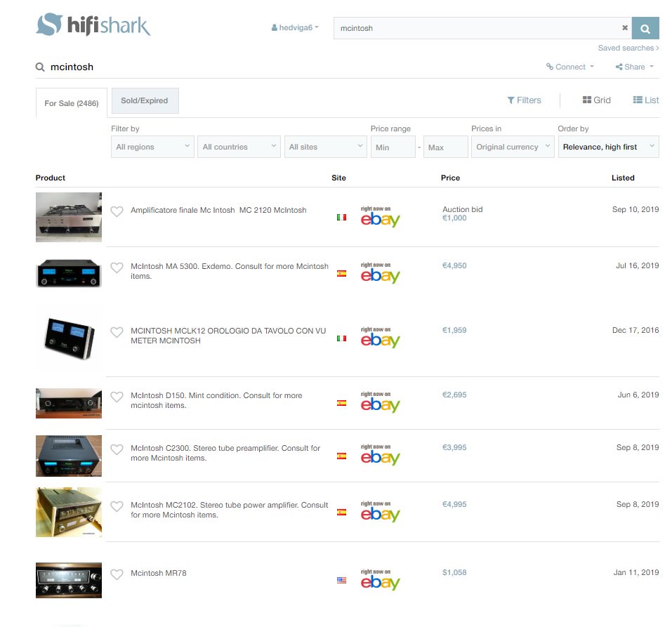This screenshot has width=672, height=627.
Task: Click the Italian flag on the MC 2120 row
Action: pos(341,217)
